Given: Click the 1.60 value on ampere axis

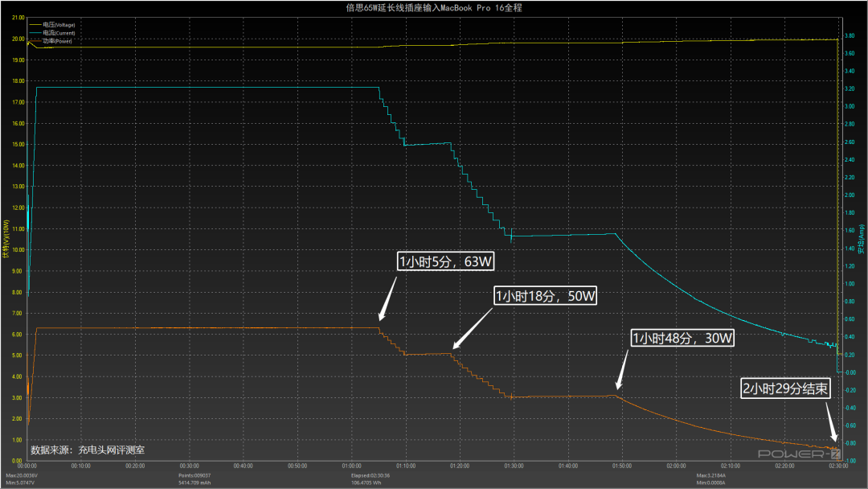Looking at the screenshot, I should point(850,230).
